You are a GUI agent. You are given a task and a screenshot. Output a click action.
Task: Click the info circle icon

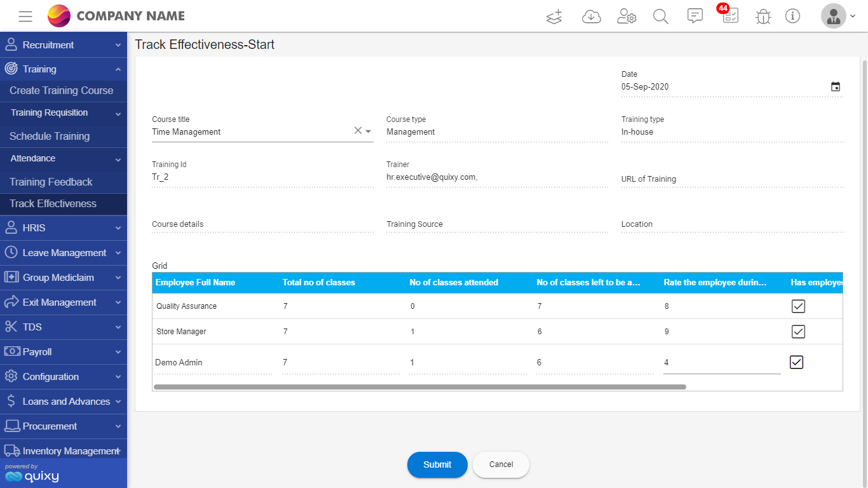click(792, 16)
